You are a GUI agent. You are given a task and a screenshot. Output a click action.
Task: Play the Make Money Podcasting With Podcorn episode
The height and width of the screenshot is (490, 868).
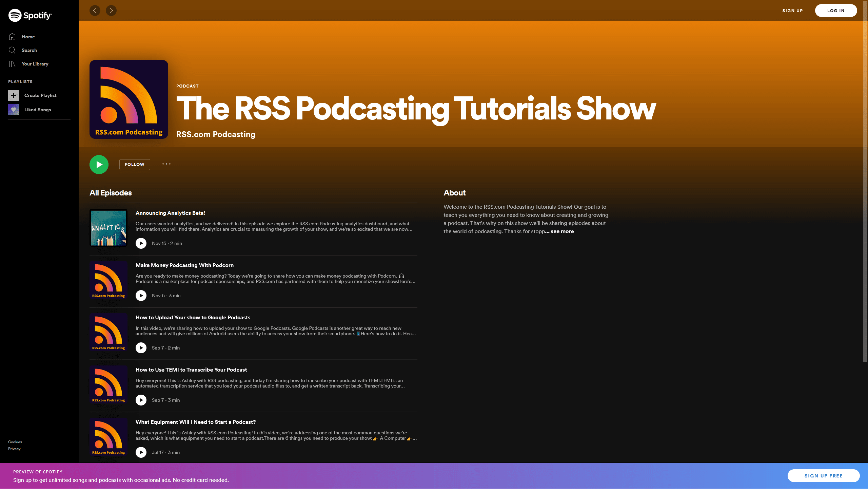point(141,296)
